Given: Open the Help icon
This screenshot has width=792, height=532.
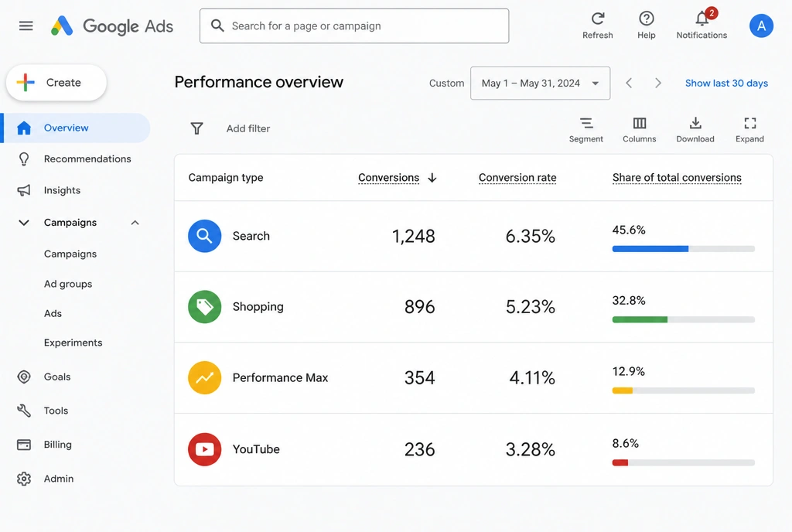Looking at the screenshot, I should pyautogui.click(x=646, y=19).
